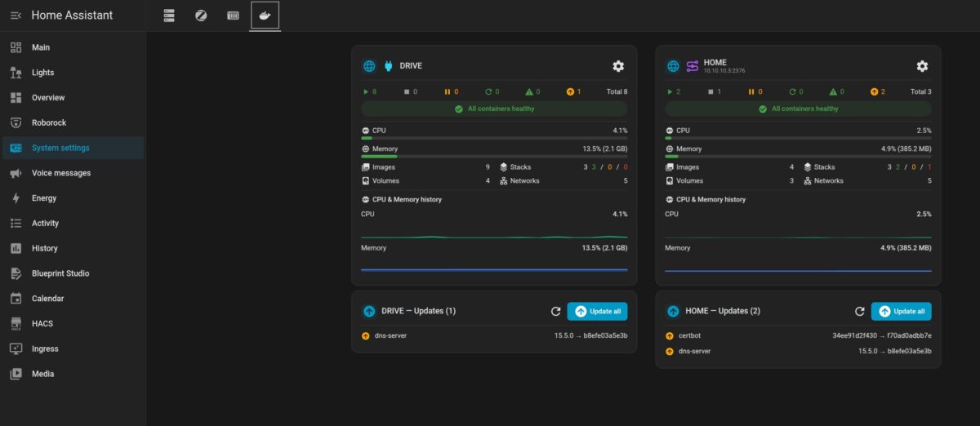980x426 pixels.
Task: Click the globe icon on the HOME card
Action: (x=673, y=66)
